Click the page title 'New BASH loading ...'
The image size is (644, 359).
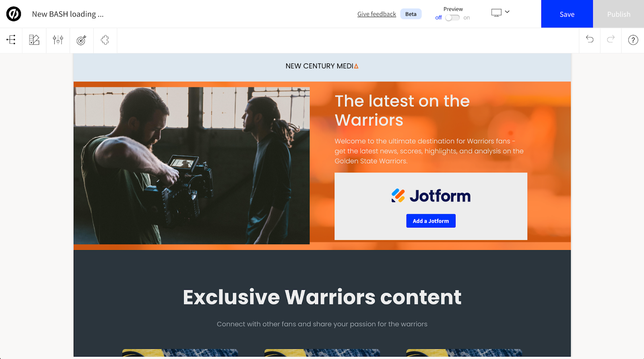coord(68,14)
